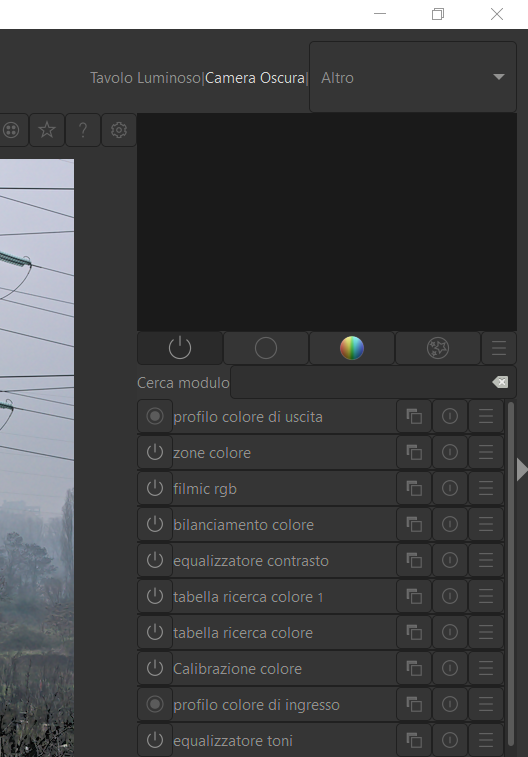Switch to Camera Oscura view
The height and width of the screenshot is (757, 528).
coord(255,78)
